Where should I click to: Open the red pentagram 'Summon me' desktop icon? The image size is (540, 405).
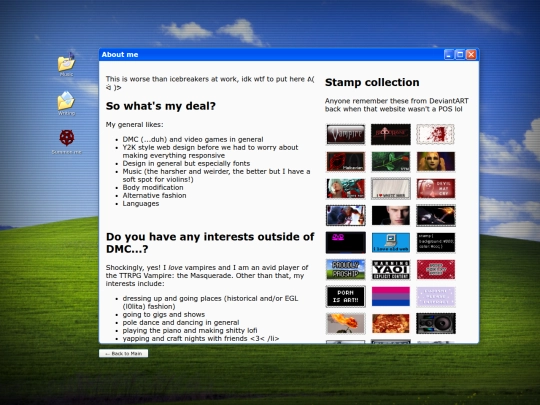tap(66, 142)
